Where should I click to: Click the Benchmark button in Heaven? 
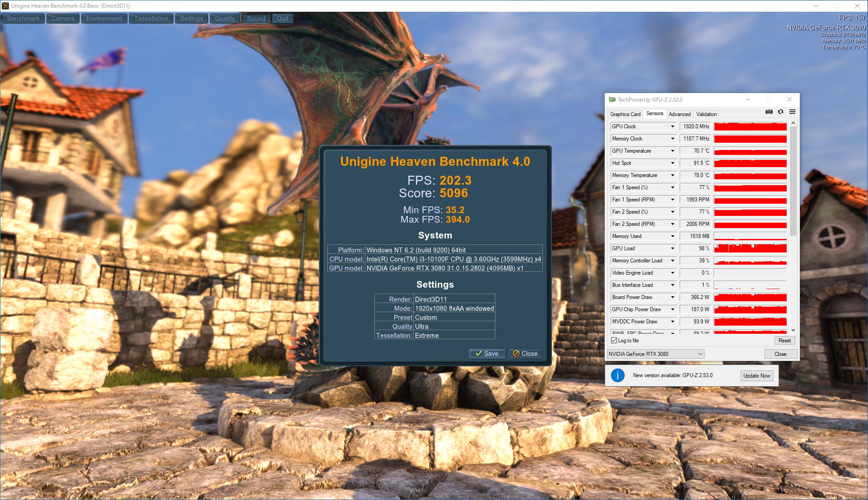pos(23,19)
